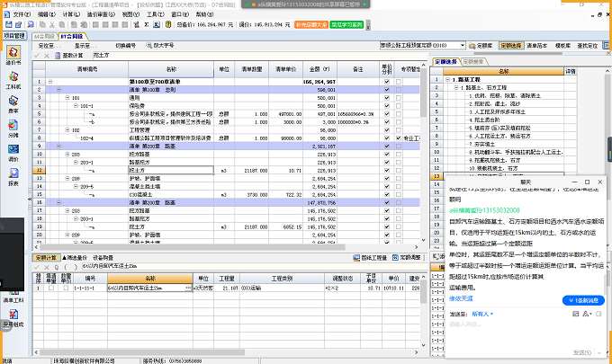Viewport: 612px width, 364px height.
Task: Toggle 专项暂定 checkbox in row 1
Action: click(x=398, y=82)
